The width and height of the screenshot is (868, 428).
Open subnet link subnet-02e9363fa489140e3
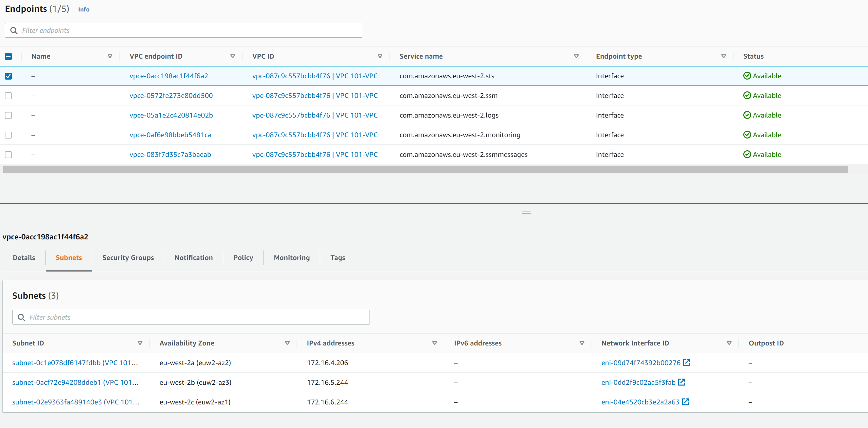coord(76,402)
